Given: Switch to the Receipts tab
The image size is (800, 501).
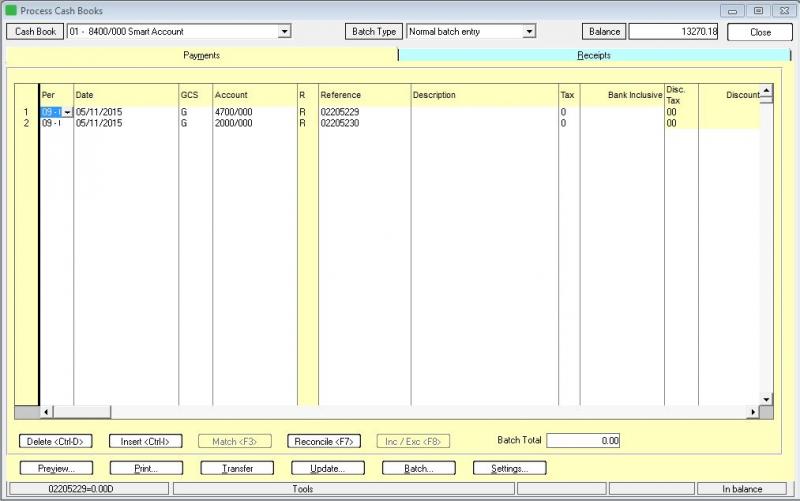Looking at the screenshot, I should click(593, 56).
